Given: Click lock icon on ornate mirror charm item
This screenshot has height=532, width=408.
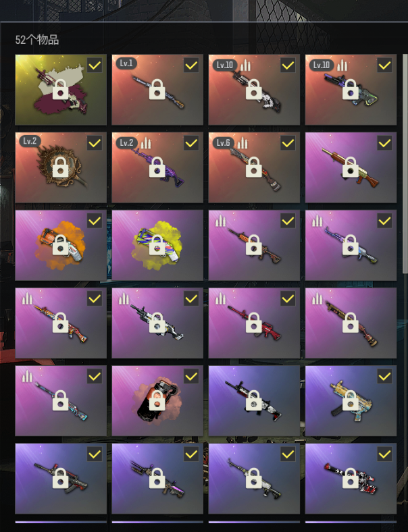Looking at the screenshot, I should (60, 167).
